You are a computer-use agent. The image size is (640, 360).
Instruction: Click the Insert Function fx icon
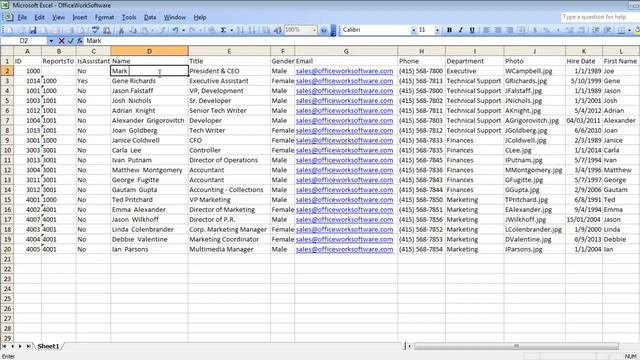80,41
